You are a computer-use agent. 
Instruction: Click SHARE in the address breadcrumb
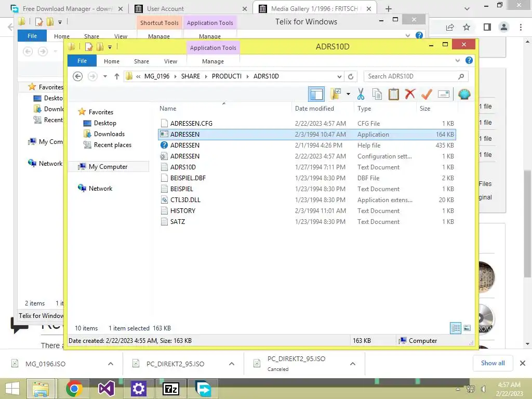pyautogui.click(x=190, y=76)
